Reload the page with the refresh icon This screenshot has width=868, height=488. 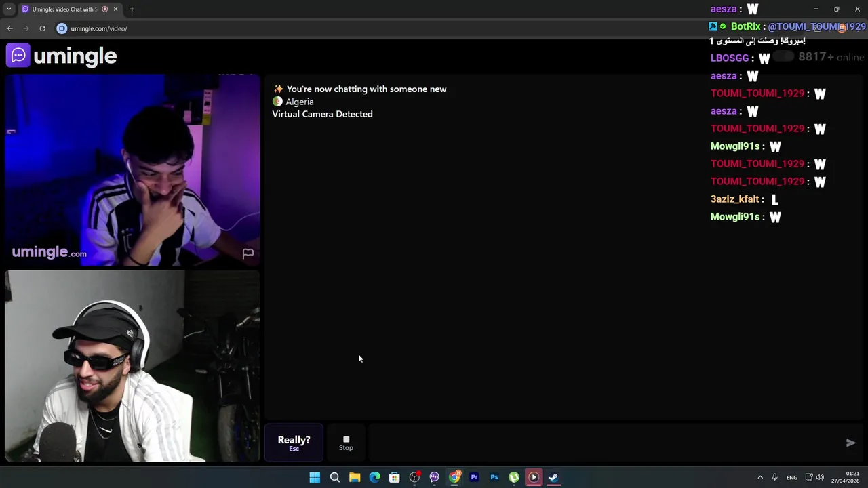[x=42, y=28]
